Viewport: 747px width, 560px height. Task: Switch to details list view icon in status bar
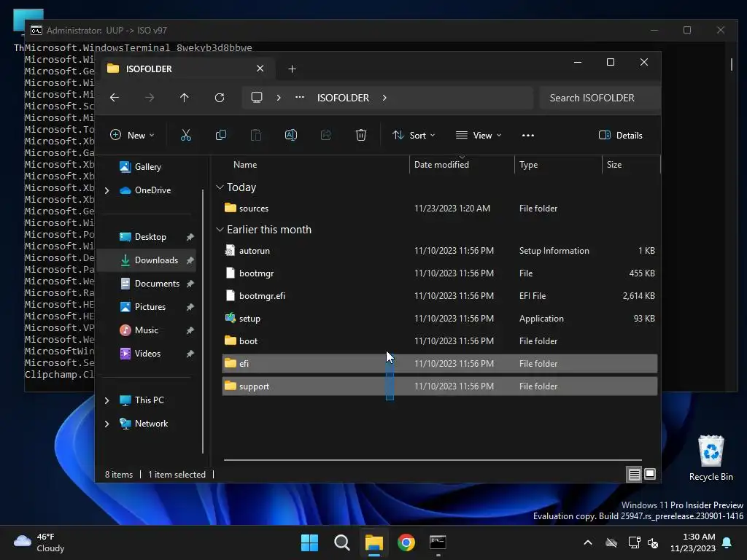634,474
